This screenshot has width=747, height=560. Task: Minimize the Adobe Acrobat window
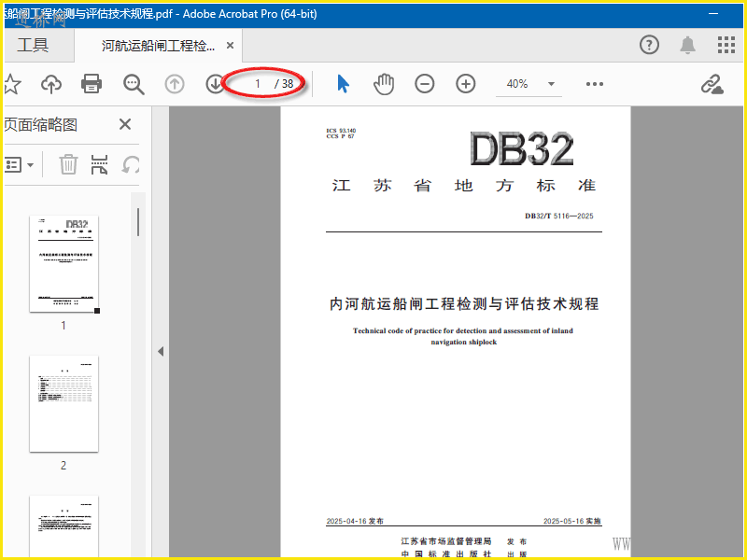[713, 14]
